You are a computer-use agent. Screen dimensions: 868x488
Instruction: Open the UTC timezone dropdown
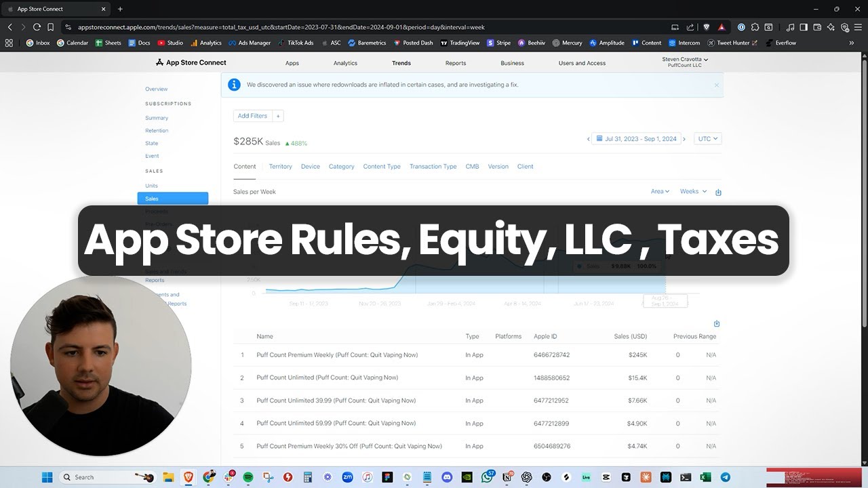click(x=707, y=138)
